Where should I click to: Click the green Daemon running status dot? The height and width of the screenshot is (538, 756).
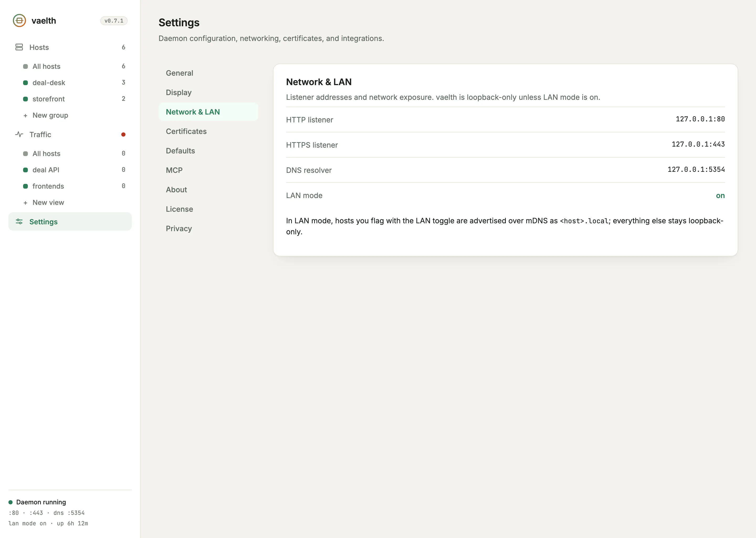point(10,502)
